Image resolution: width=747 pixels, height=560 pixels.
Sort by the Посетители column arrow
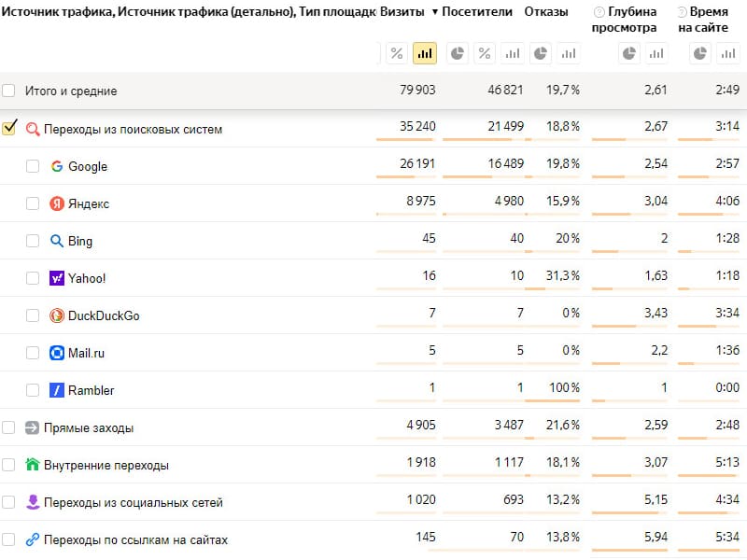click(435, 12)
